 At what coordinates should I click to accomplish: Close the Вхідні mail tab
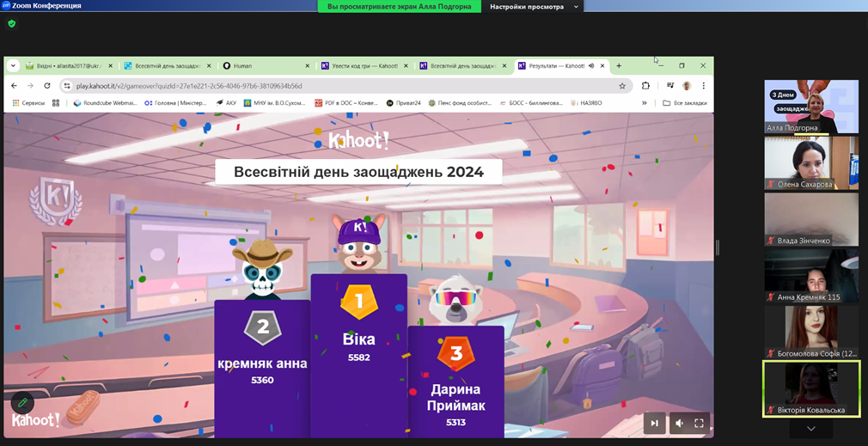tap(110, 66)
